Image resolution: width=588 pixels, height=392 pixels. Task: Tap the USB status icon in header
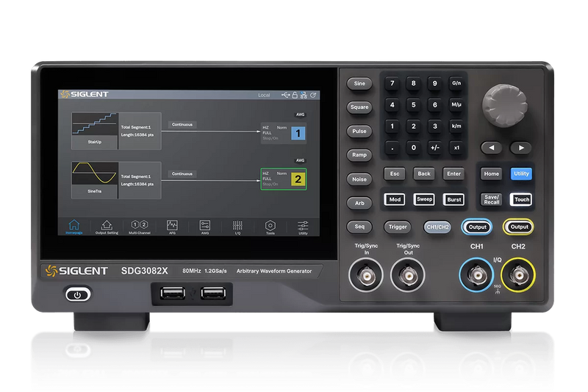click(286, 95)
